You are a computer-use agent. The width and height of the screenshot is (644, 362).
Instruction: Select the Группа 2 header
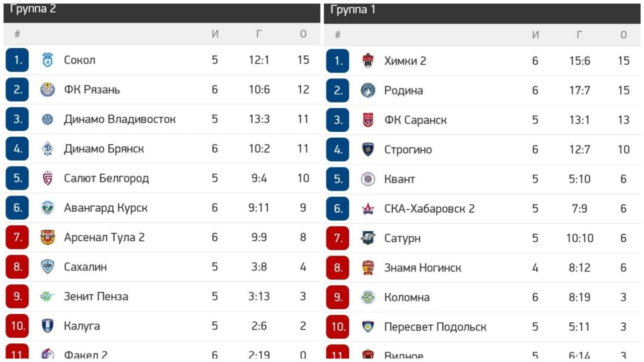[33, 10]
